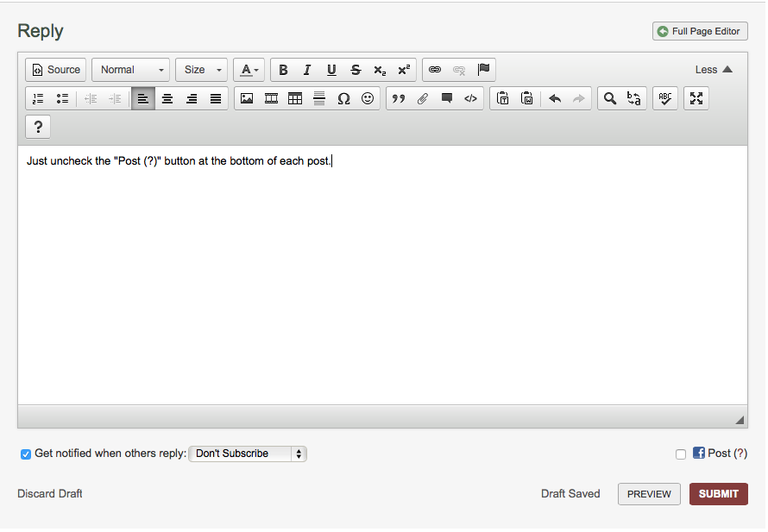Open the text color picker
768x532 pixels.
249,70
